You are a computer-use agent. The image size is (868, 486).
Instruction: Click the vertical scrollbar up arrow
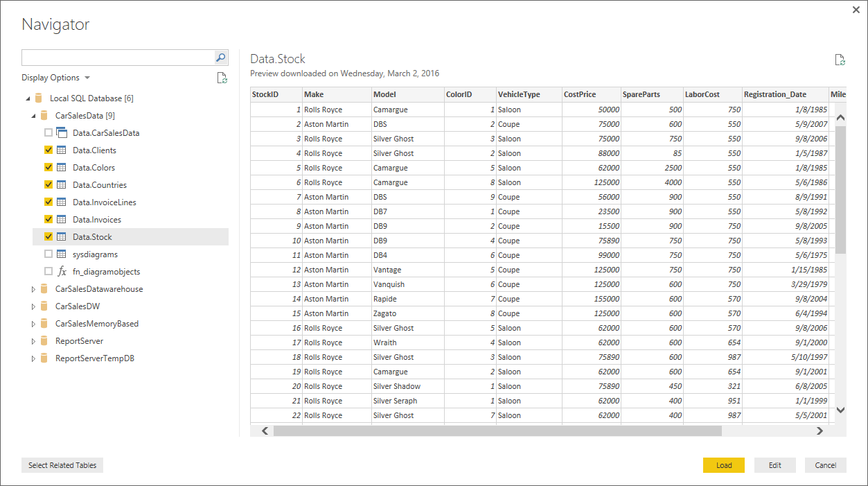841,118
